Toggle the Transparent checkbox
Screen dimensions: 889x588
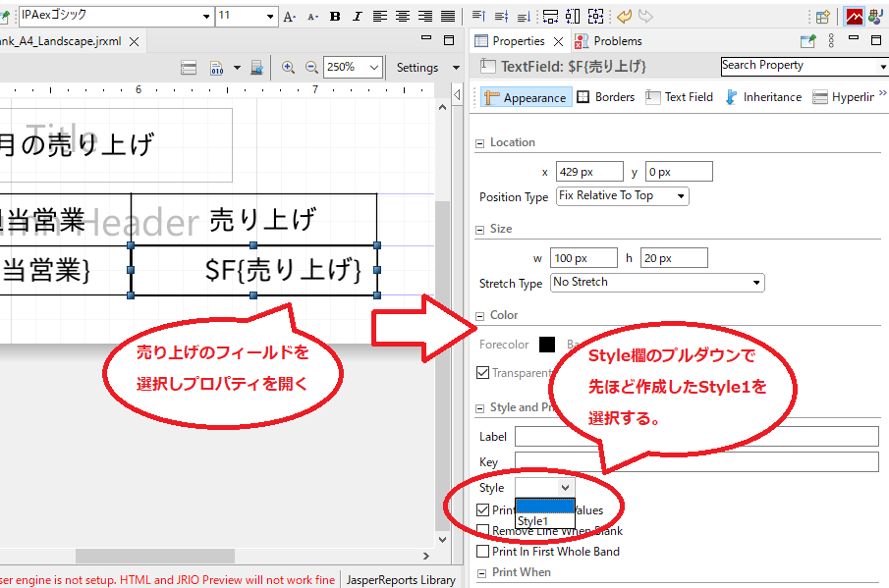click(x=483, y=373)
